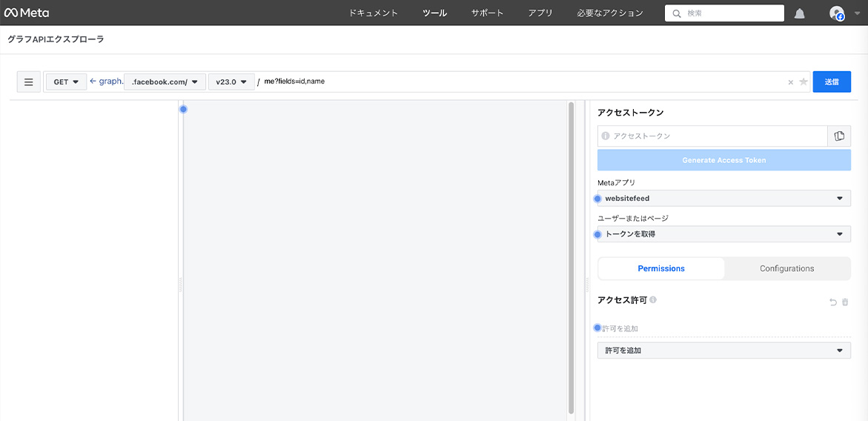Click the Meta logo in header

[x=27, y=13]
